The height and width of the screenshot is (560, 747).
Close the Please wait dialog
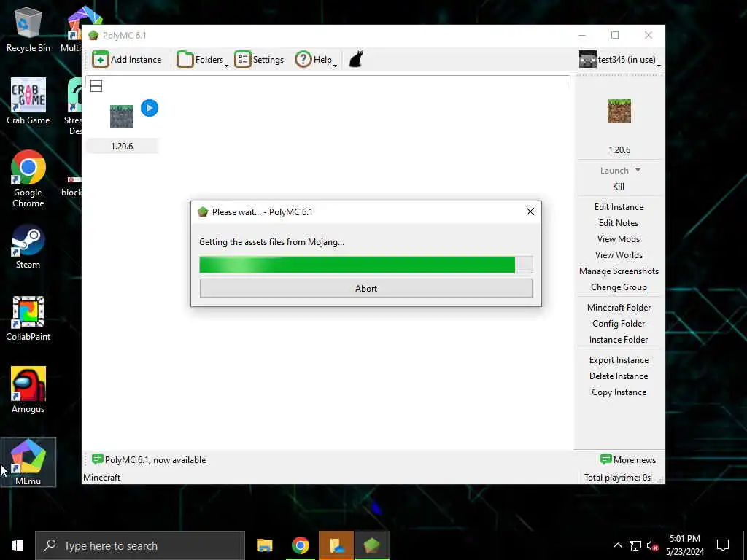click(x=530, y=212)
